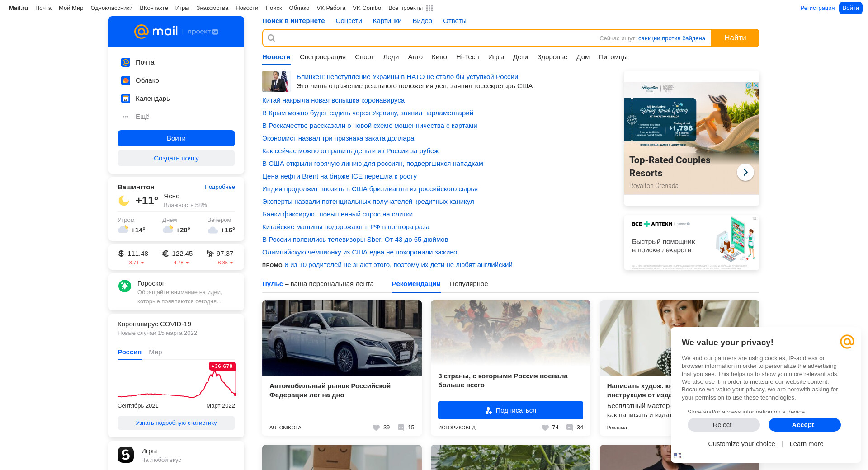Reject cookies in the privacy dialog
The width and height of the screenshot is (868, 470).
[723, 425]
